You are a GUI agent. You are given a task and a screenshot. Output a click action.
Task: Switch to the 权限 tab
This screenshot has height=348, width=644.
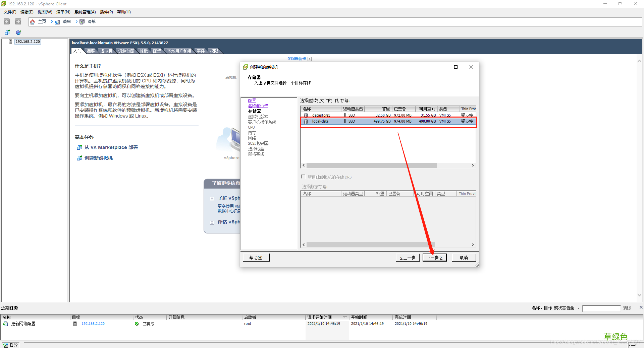coord(214,51)
